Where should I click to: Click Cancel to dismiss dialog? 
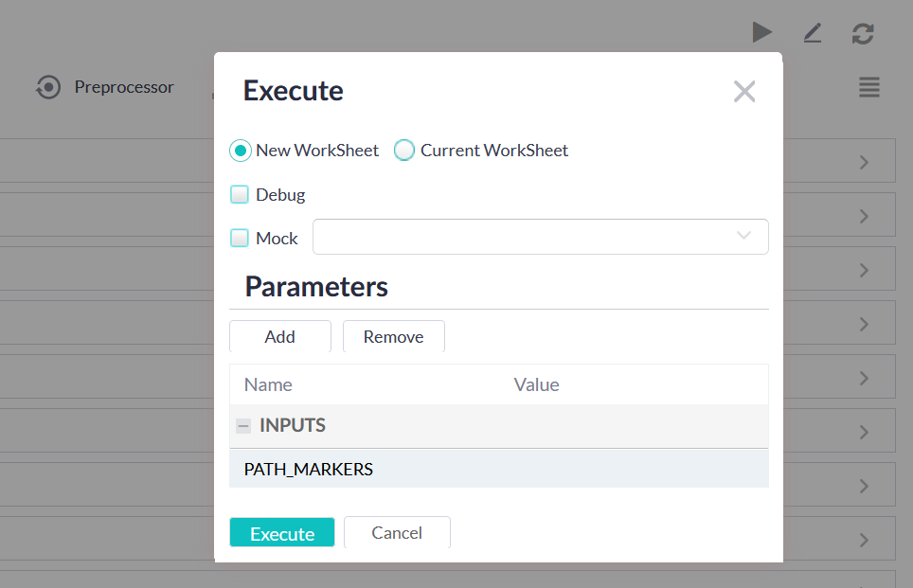pyautogui.click(x=397, y=533)
